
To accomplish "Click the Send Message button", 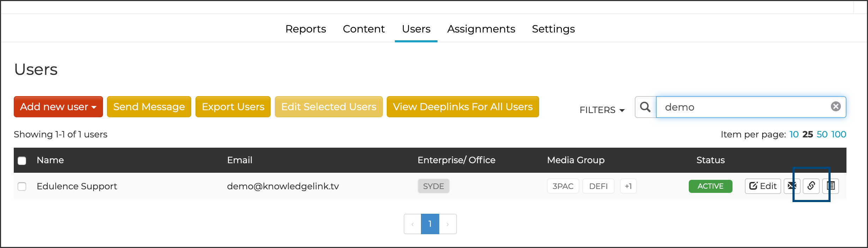I will [149, 107].
